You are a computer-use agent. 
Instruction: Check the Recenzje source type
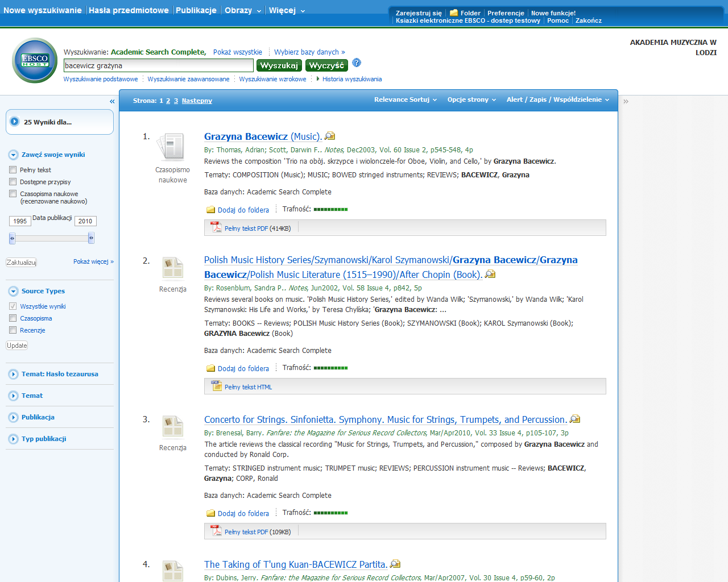(x=13, y=330)
